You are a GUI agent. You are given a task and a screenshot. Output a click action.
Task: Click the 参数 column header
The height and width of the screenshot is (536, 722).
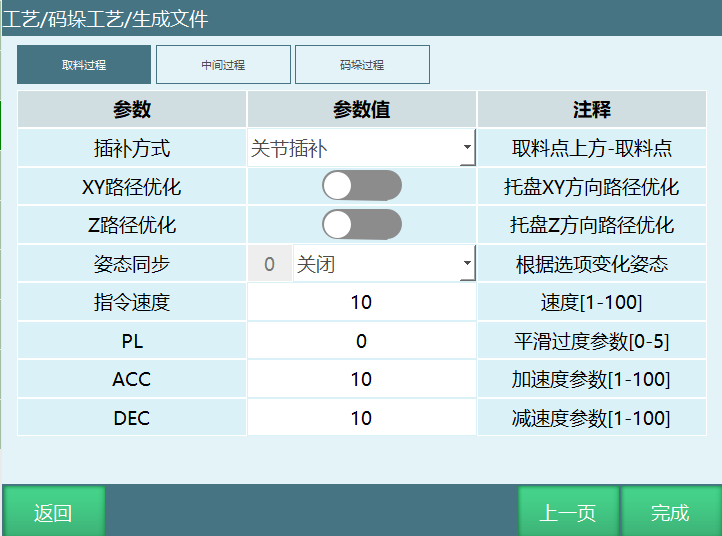[132, 110]
